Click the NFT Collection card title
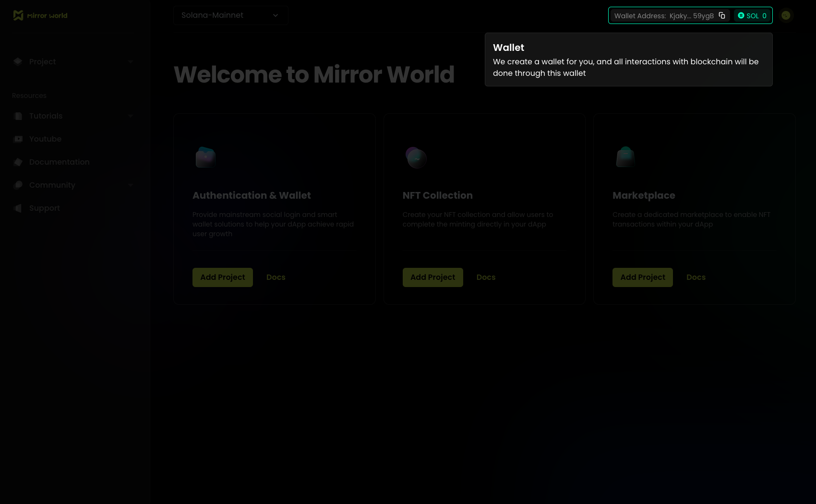The image size is (816, 504). [438, 195]
